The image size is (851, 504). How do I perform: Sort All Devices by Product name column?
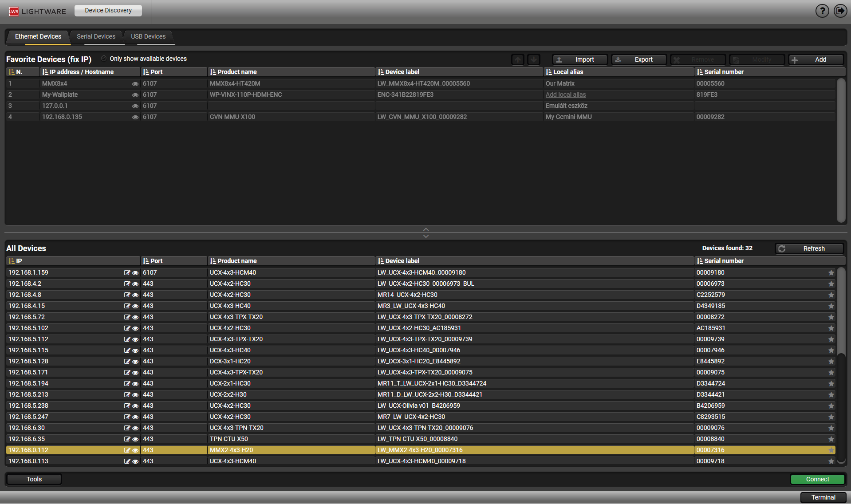[x=291, y=261]
